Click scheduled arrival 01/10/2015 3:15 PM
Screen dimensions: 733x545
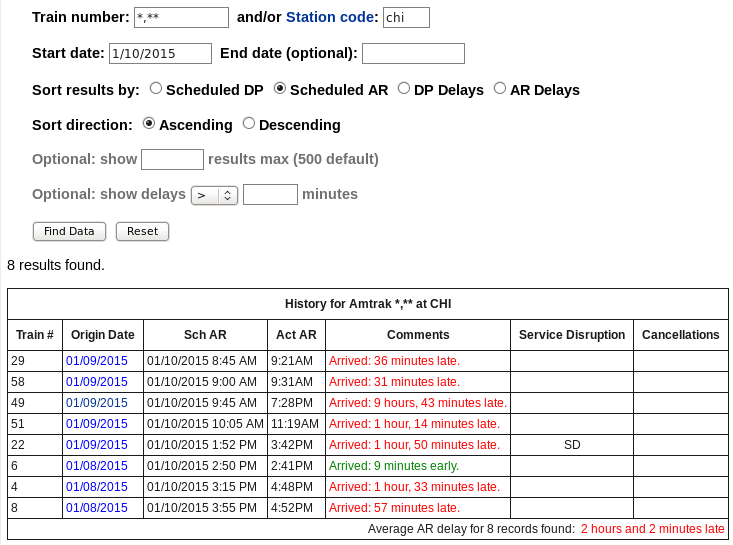(x=202, y=487)
